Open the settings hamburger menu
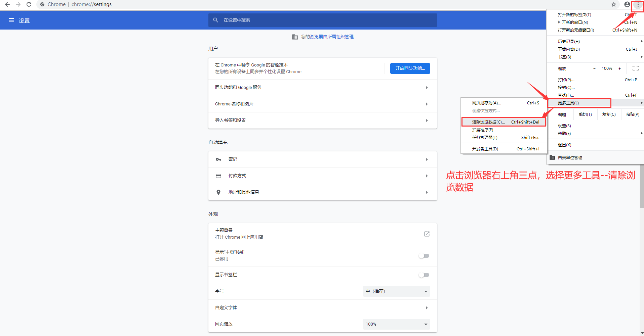 [11, 20]
